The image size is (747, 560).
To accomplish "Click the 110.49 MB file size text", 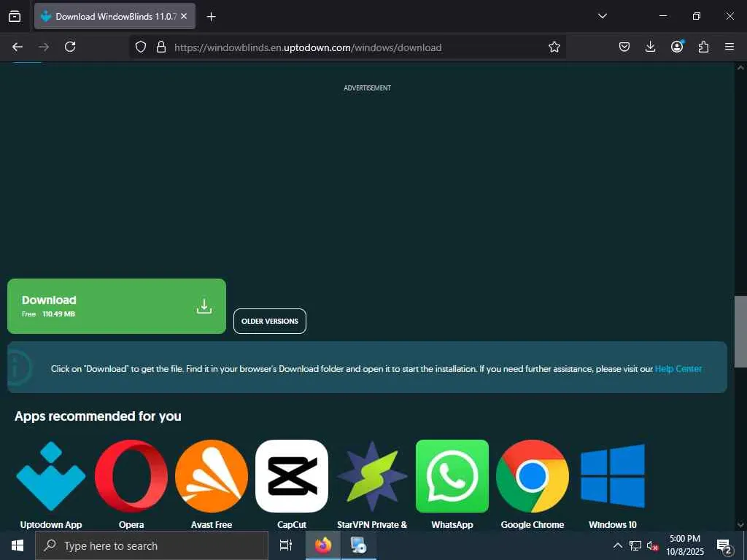I will (58, 314).
